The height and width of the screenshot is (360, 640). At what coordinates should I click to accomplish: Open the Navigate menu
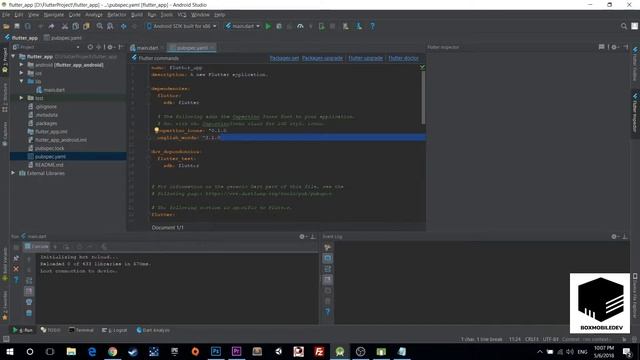(x=54, y=15)
